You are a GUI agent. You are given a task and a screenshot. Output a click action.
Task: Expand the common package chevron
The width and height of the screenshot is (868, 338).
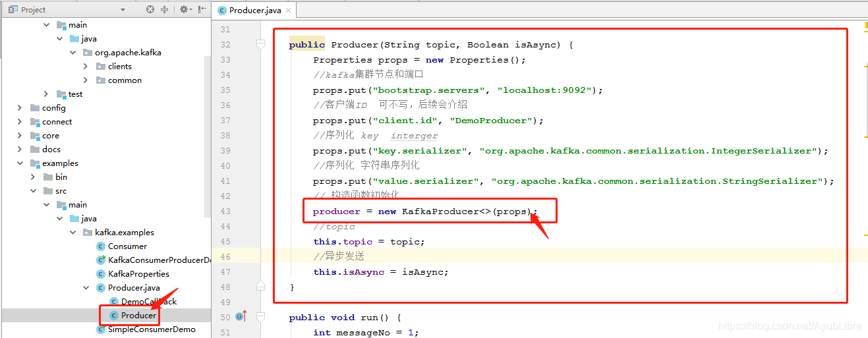[x=87, y=80]
